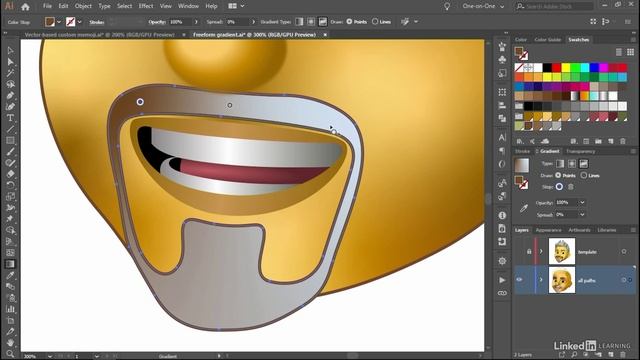Expand the template layer

click(x=541, y=251)
